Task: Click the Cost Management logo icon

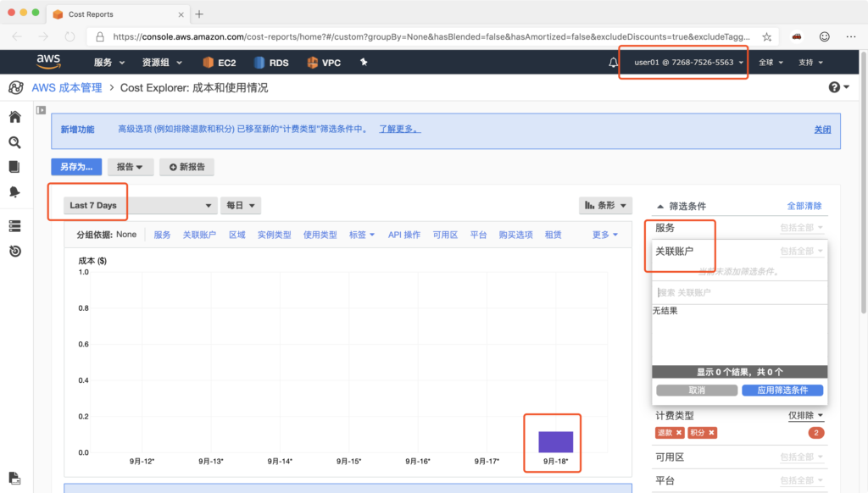Action: (x=16, y=87)
